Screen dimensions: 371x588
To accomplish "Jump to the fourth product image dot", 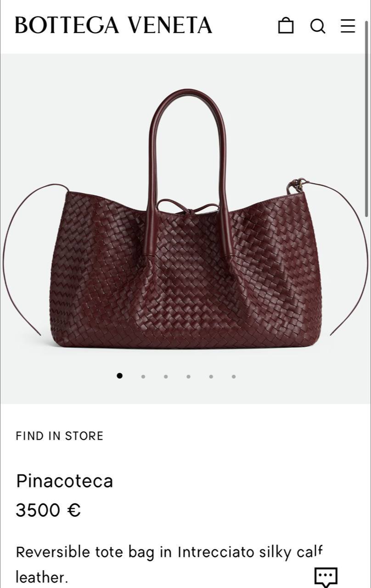I will pyautogui.click(x=188, y=376).
